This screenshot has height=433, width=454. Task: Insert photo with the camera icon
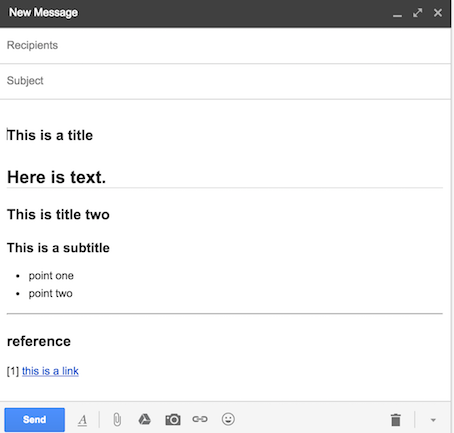[x=173, y=419]
